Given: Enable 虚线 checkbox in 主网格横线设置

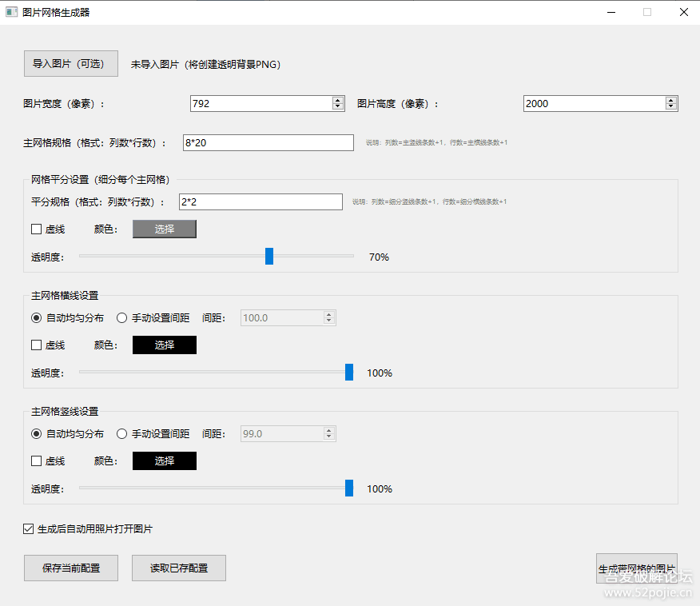Looking at the screenshot, I should click(x=37, y=345).
